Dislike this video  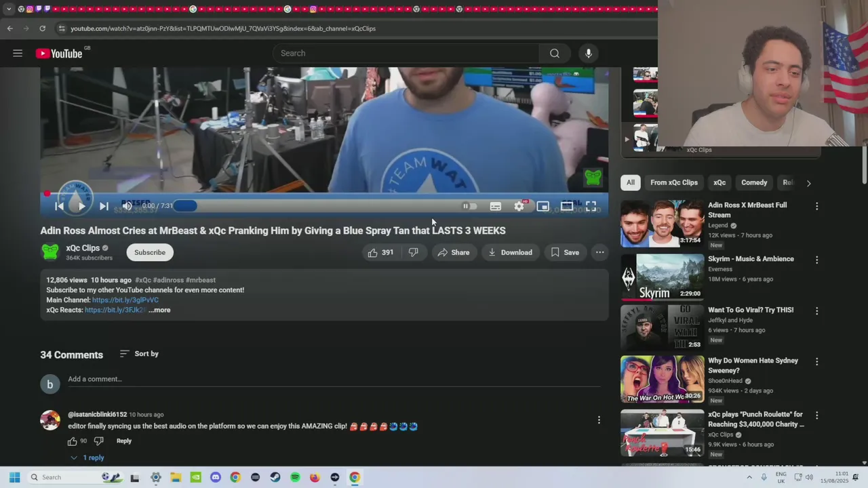click(413, 252)
